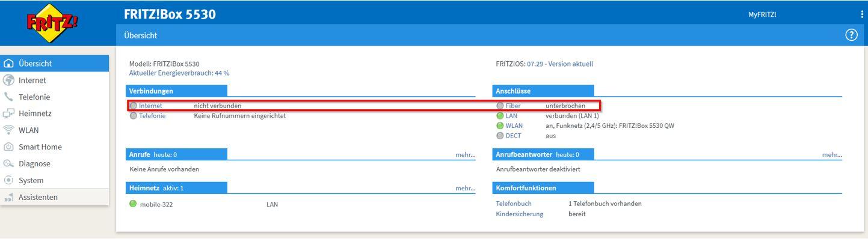868x239 pixels.
Task: Click the Assistenten wizard icon
Action: coord(9,197)
